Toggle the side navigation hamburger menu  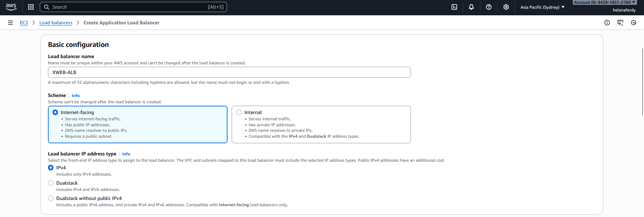[10, 23]
